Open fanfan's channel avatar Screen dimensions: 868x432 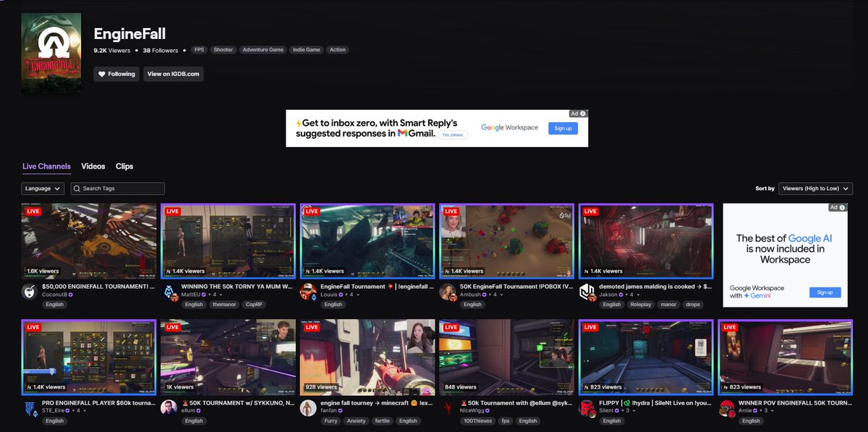click(x=308, y=407)
